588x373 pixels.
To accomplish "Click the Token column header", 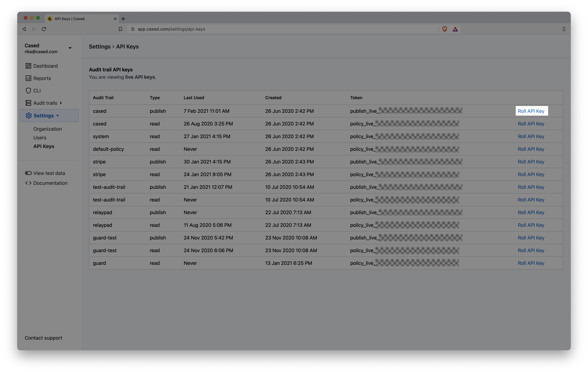I will pyautogui.click(x=356, y=98).
